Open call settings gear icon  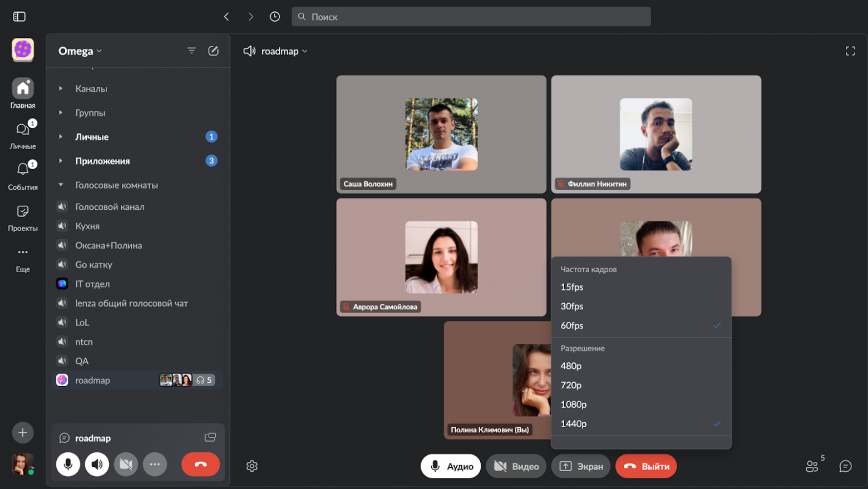pyautogui.click(x=252, y=466)
